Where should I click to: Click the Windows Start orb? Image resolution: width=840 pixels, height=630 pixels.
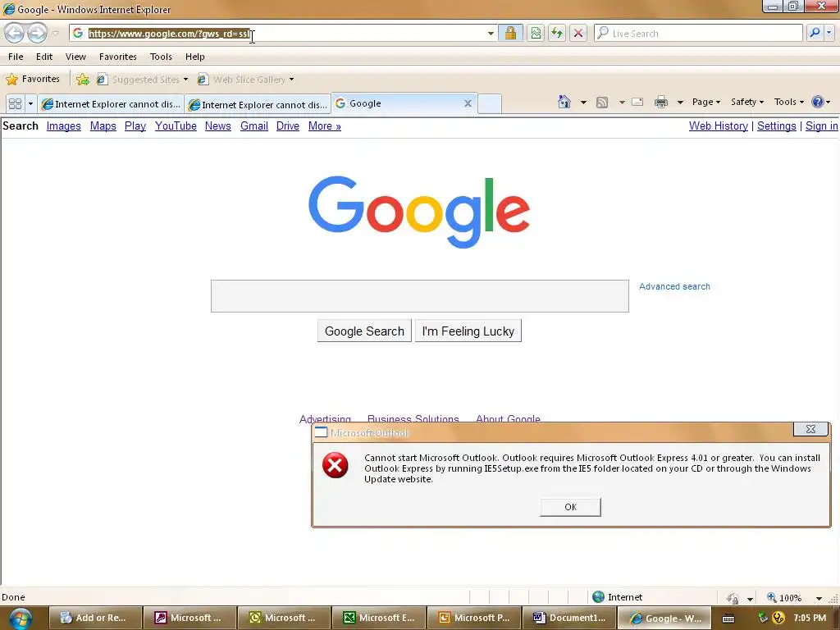[21, 619]
